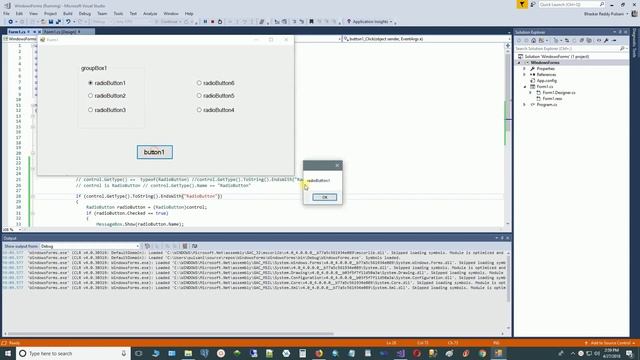The image size is (640, 360).
Task: Click the Save icon in the toolbar
Action: coord(51,22)
